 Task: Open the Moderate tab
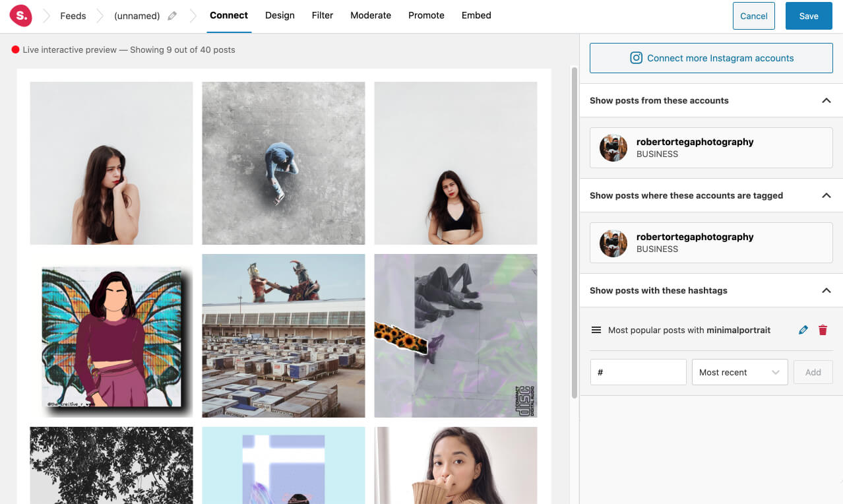[371, 16]
